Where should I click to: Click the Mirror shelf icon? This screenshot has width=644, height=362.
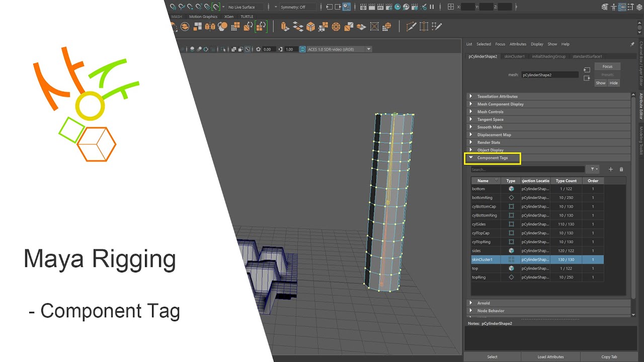coord(210,26)
